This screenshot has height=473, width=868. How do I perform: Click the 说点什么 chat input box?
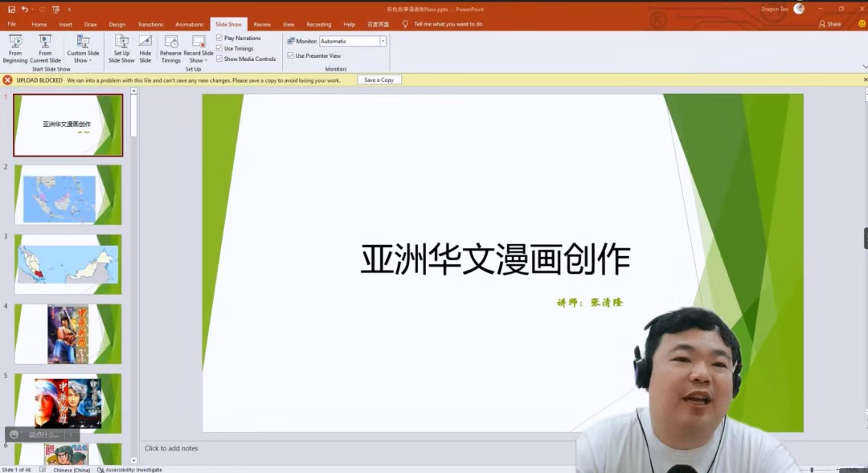(43, 434)
